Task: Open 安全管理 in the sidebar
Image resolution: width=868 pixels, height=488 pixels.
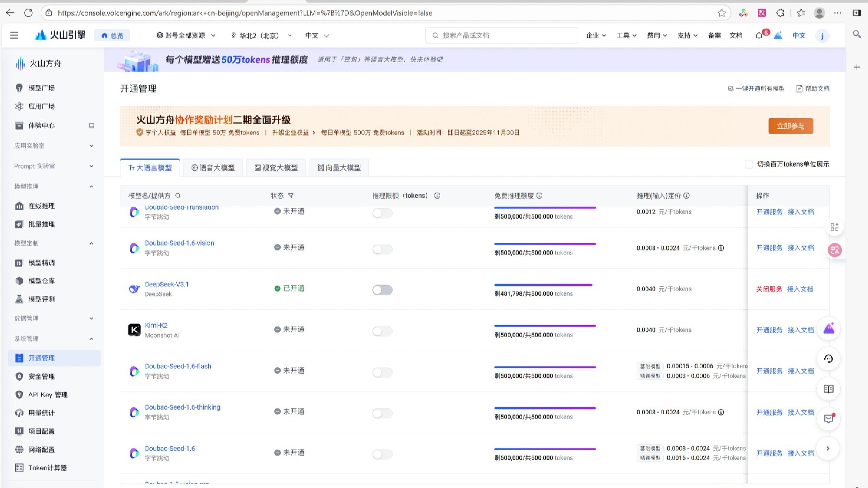Action: coord(42,377)
